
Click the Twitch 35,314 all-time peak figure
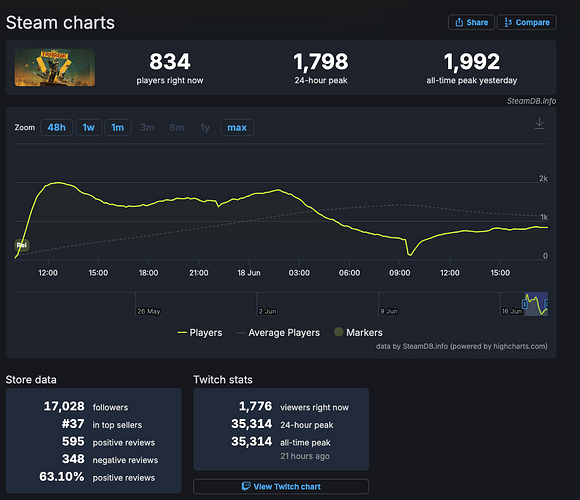pyautogui.click(x=252, y=441)
